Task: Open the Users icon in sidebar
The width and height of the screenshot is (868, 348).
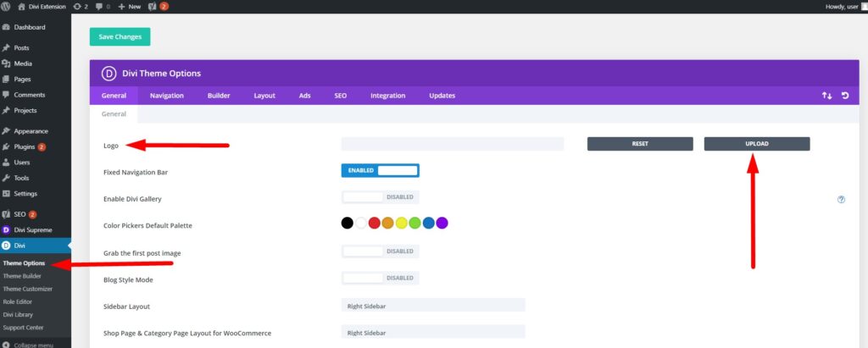Action: coord(6,163)
